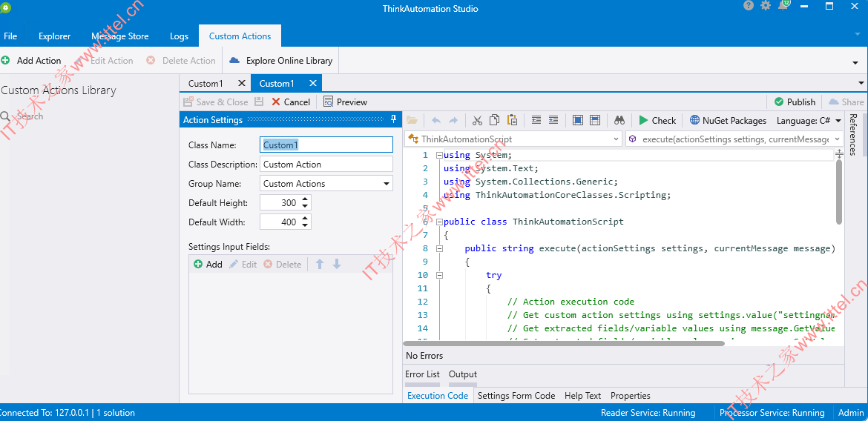Click the split handle above the code scrollbar
The height and width of the screenshot is (421, 868).
838,153
